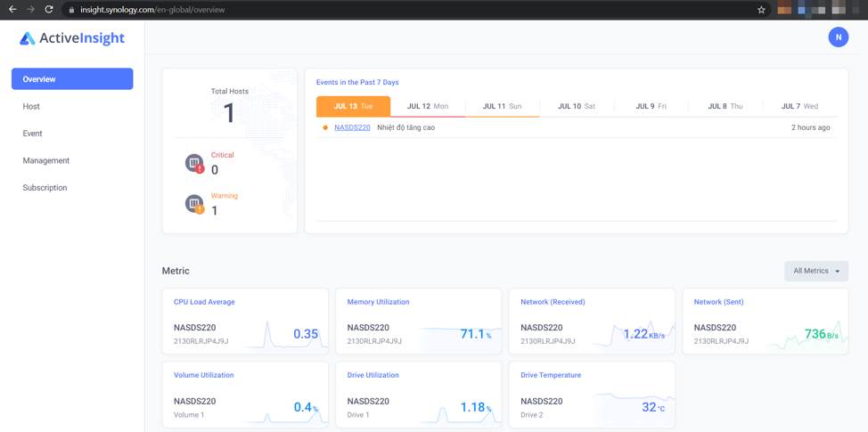Image resolution: width=868 pixels, height=432 pixels.
Task: Open the Network (Received) card title
Action: tap(553, 302)
